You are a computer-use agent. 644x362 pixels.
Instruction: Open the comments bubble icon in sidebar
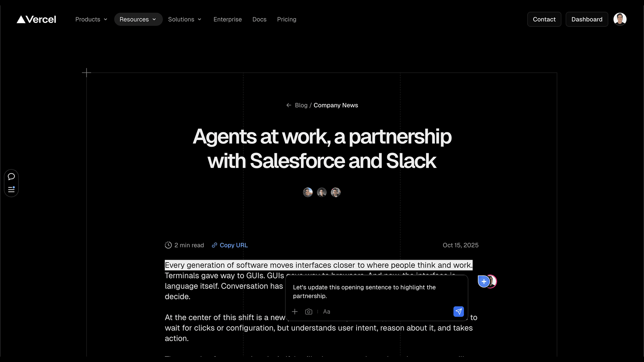(11, 177)
